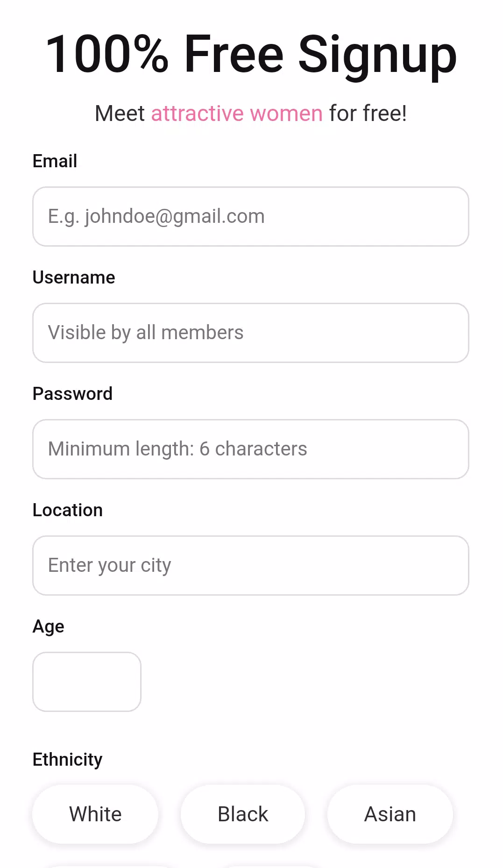Image resolution: width=503 pixels, height=868 pixels.
Task: Tap the 'Ethnicity' section label
Action: [68, 760]
